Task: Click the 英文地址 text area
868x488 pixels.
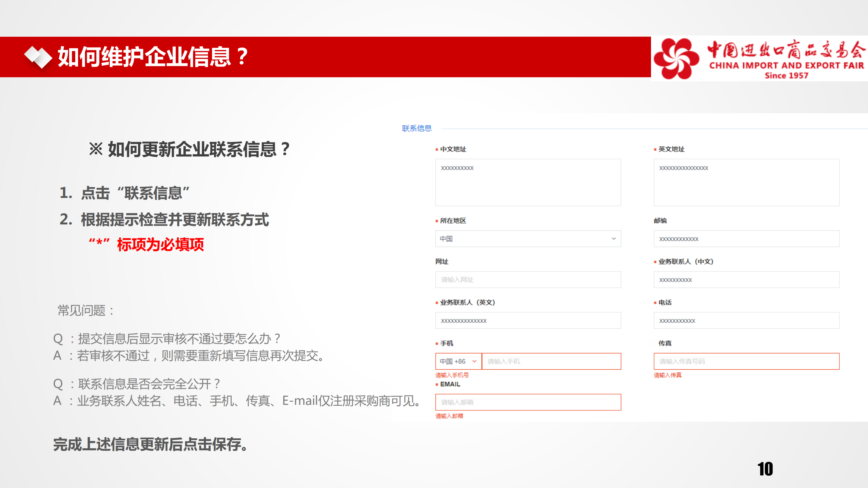Action: coord(746,182)
